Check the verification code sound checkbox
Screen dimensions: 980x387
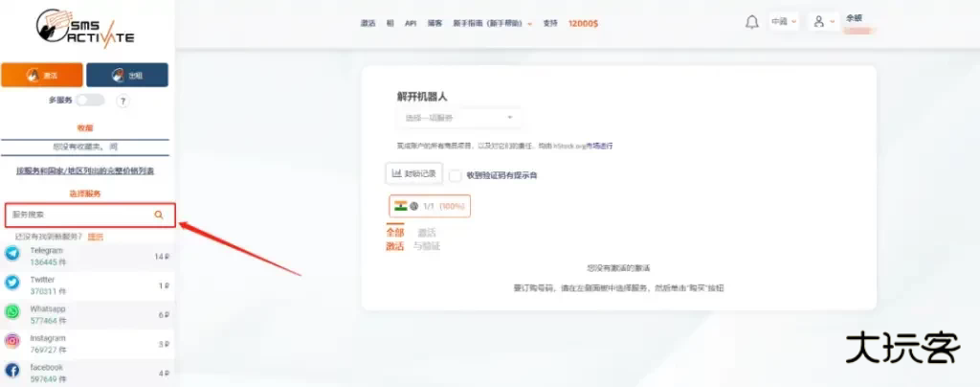click(x=456, y=175)
